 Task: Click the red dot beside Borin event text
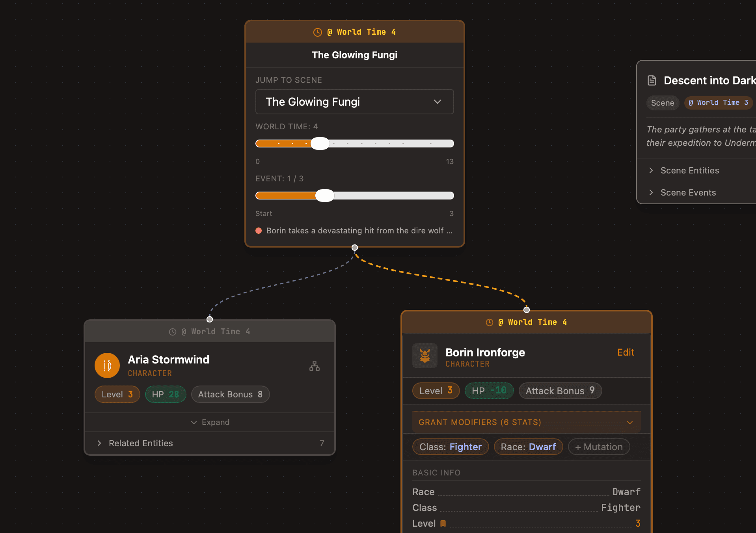[259, 231]
